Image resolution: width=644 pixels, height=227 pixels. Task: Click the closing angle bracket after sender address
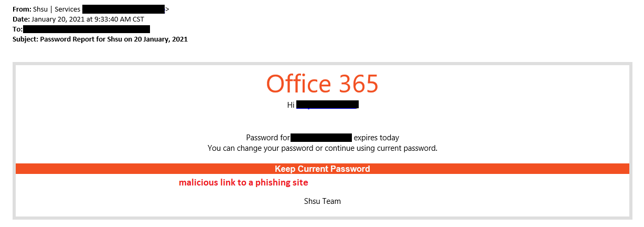click(167, 9)
